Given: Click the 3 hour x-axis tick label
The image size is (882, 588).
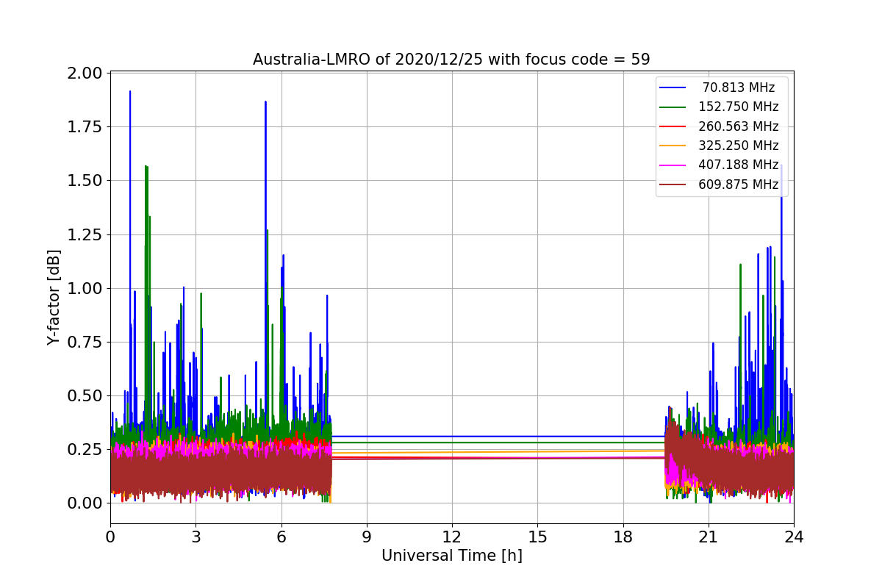Looking at the screenshot, I should (x=196, y=537).
